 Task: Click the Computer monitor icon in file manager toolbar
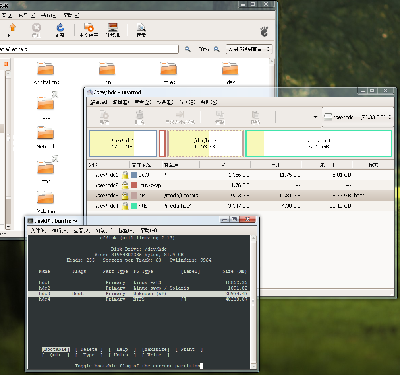point(113,28)
